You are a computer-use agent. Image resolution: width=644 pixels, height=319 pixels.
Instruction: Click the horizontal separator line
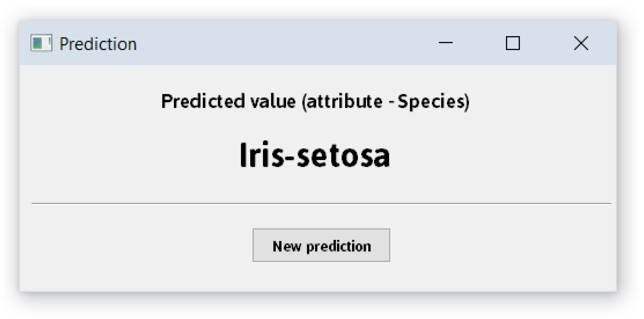[321, 204]
